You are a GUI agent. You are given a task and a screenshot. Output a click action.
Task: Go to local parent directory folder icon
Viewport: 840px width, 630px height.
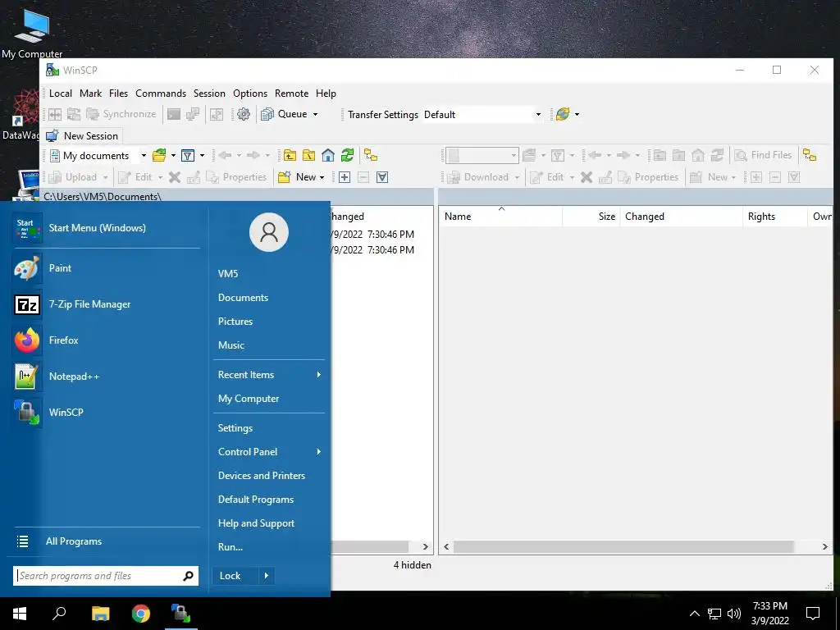pyautogui.click(x=290, y=155)
